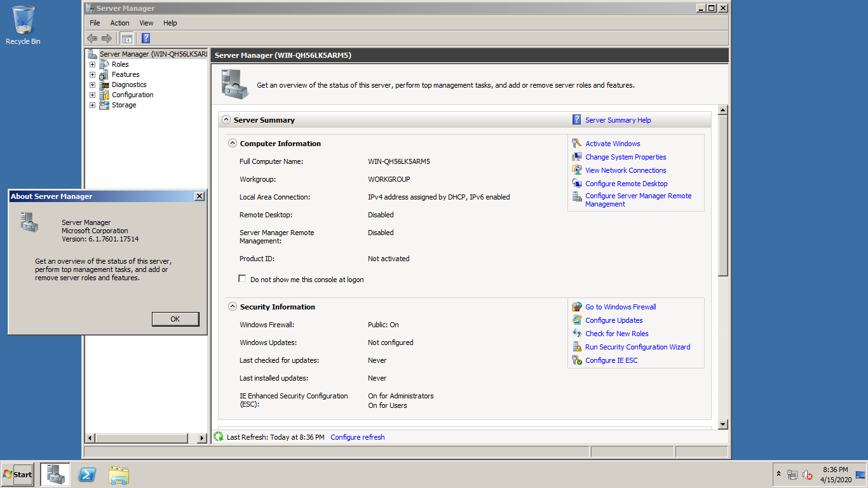Click the network tray icon
The width and height of the screenshot is (868, 488).
click(792, 475)
